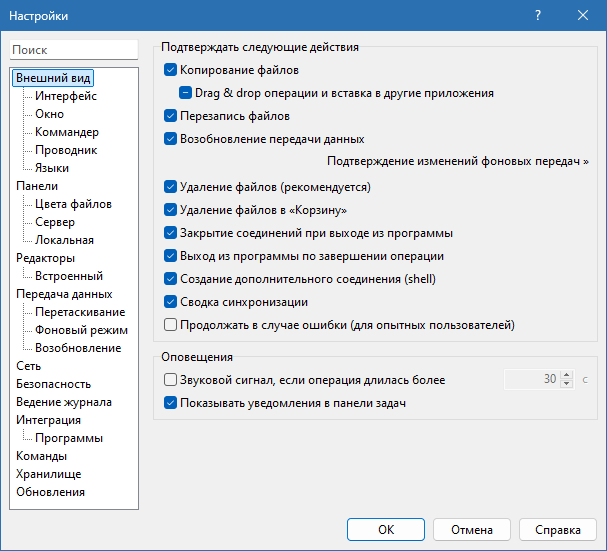
Task: Select Хранилище in the tree
Action: pos(49,474)
